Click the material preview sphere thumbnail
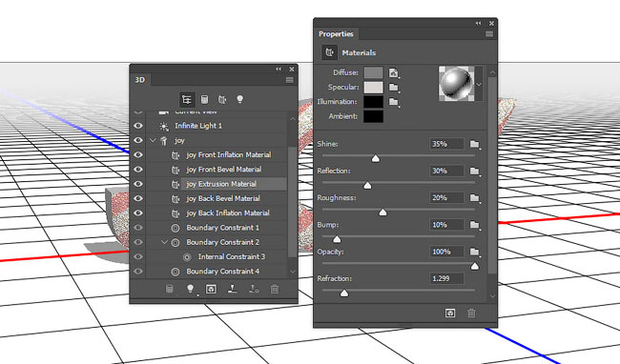This screenshot has height=364, width=620. point(456,83)
